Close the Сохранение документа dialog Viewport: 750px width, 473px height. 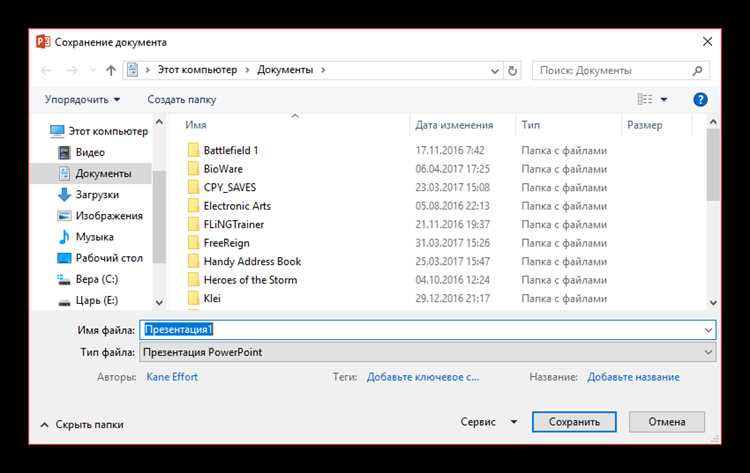coord(707,42)
